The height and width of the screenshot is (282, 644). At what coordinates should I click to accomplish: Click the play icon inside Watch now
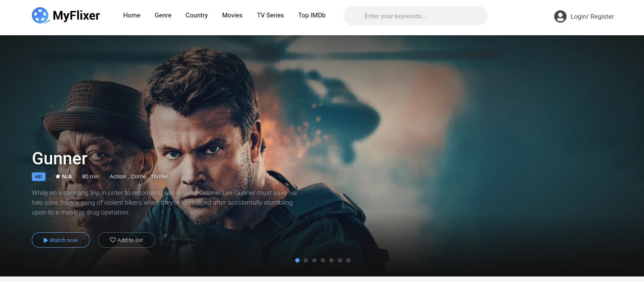[x=46, y=240]
